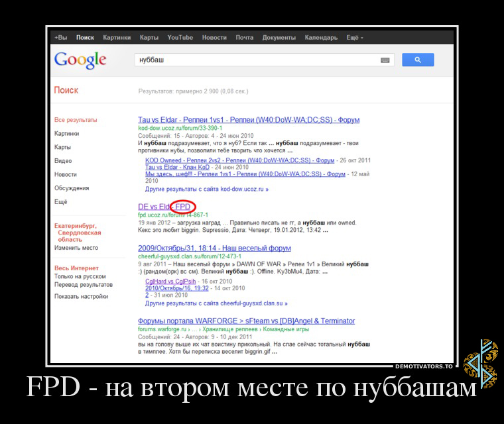The width and height of the screenshot is (504, 424).
Task: Open the on-screen keyboard icon in search box
Action: 385,60
